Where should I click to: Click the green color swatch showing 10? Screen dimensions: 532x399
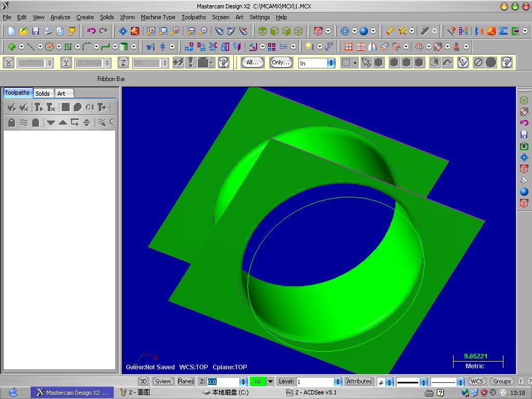click(258, 381)
